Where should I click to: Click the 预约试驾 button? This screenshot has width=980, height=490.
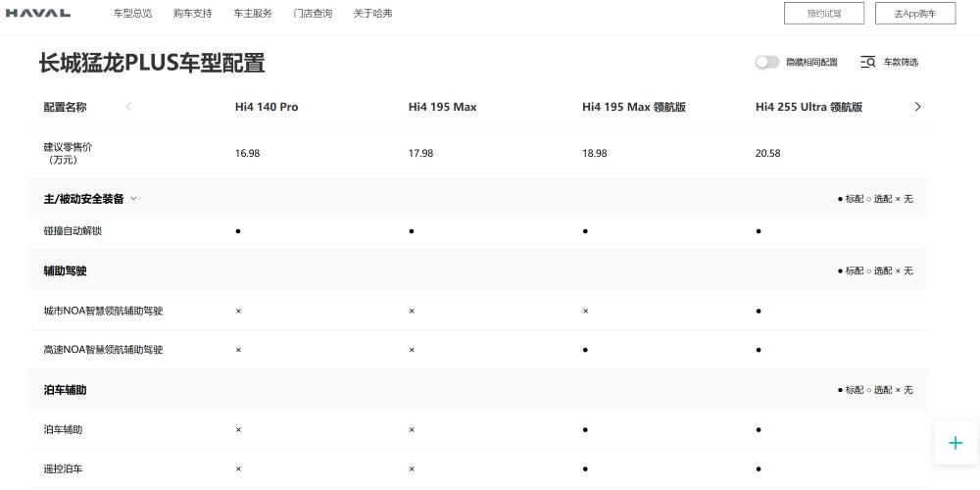click(824, 13)
